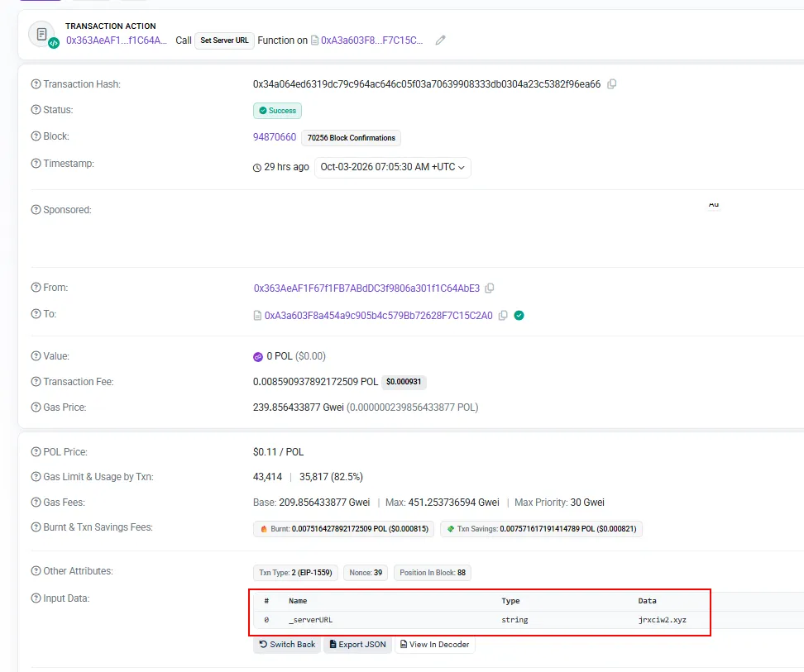Open contract 0xA3a603F8 link in Transaction Action
The height and width of the screenshot is (672, 804).
[371, 41]
